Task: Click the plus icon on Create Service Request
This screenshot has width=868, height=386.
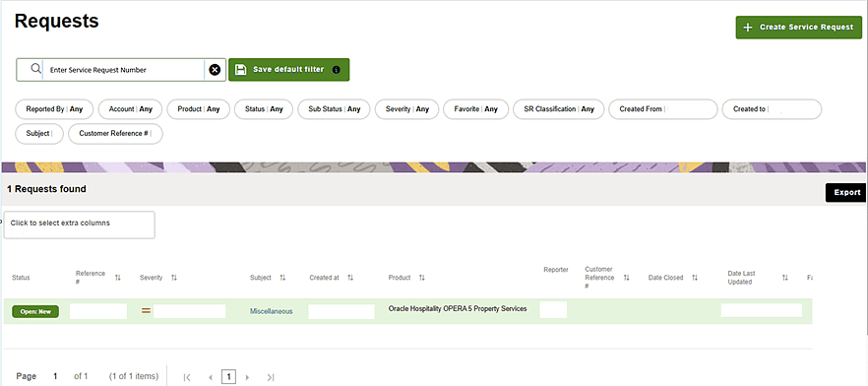Action: pos(747,28)
